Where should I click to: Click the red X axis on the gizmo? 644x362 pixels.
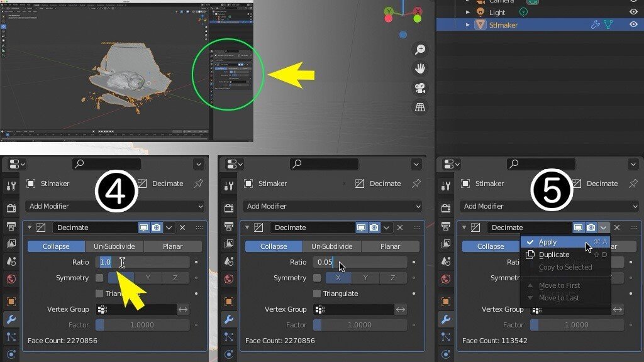point(418,11)
